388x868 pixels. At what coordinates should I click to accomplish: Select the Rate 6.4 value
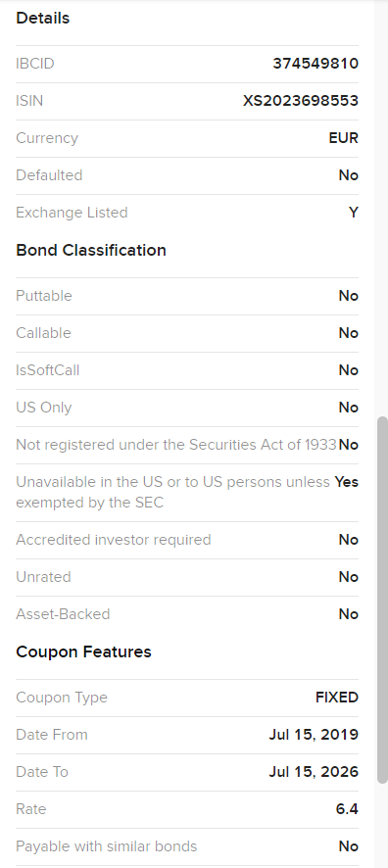pos(347,809)
